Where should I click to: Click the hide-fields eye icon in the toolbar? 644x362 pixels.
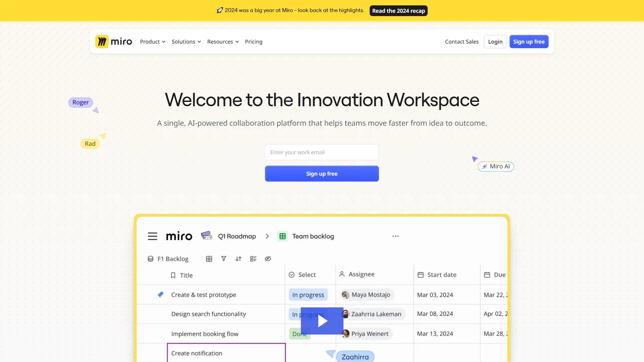coord(268,259)
